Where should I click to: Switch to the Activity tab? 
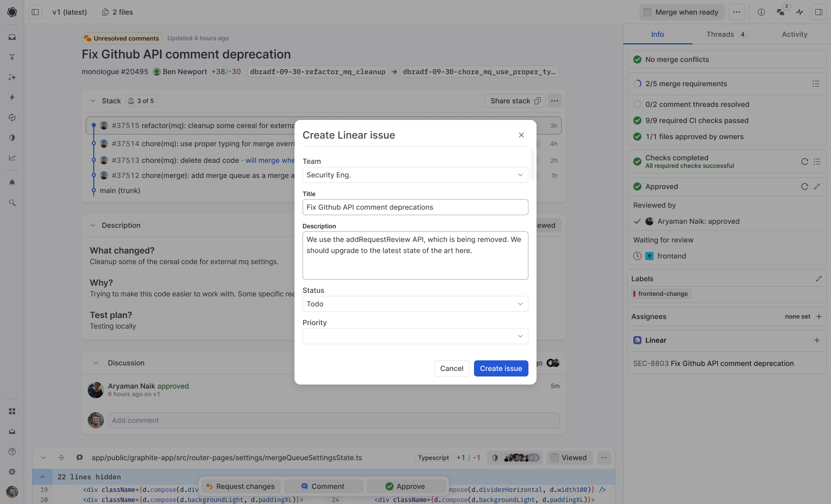(795, 34)
